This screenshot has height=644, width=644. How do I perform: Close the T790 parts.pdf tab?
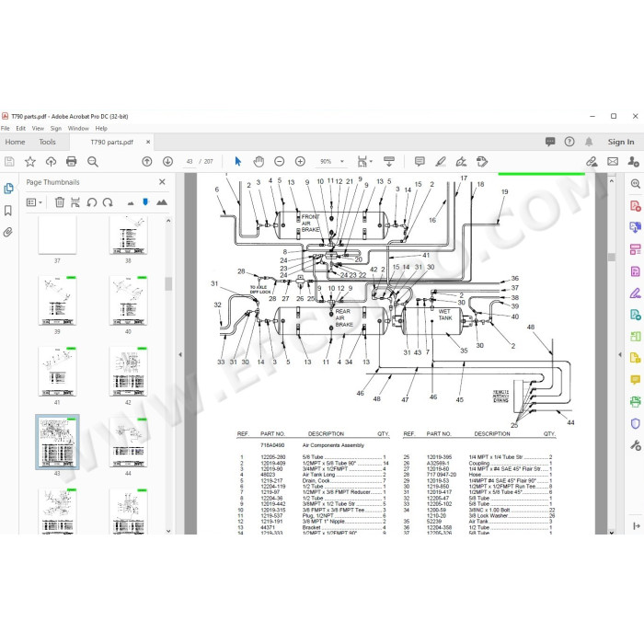click(x=148, y=142)
